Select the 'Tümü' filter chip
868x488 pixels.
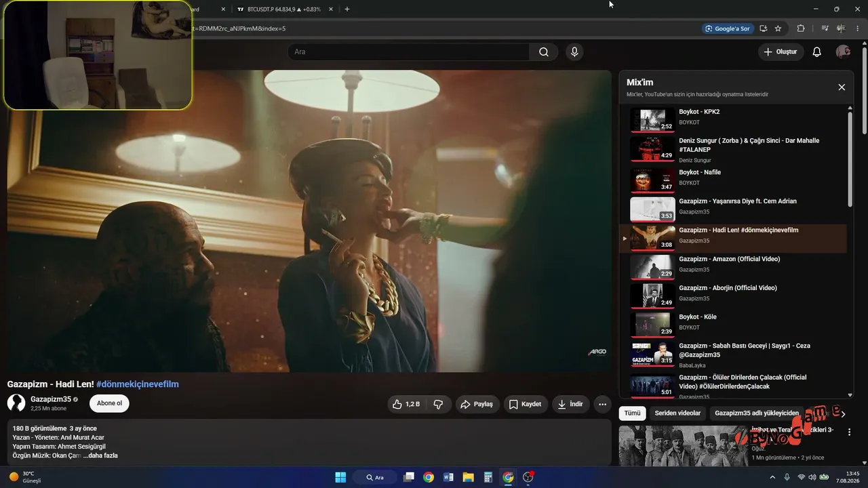coord(632,413)
